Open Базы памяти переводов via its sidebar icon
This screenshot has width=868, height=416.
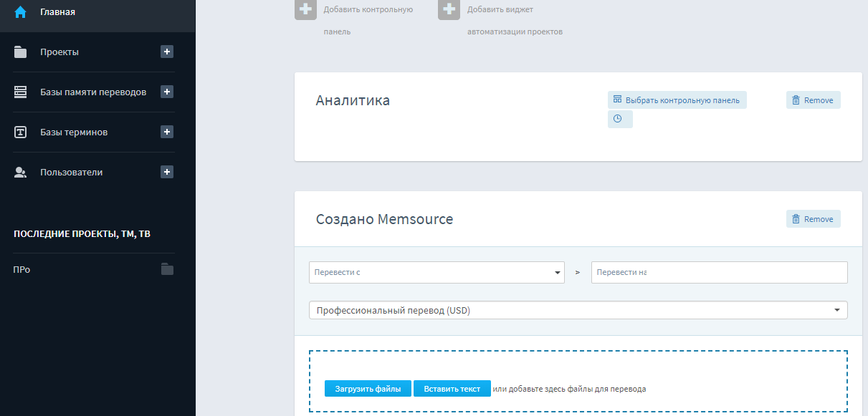[x=20, y=92]
